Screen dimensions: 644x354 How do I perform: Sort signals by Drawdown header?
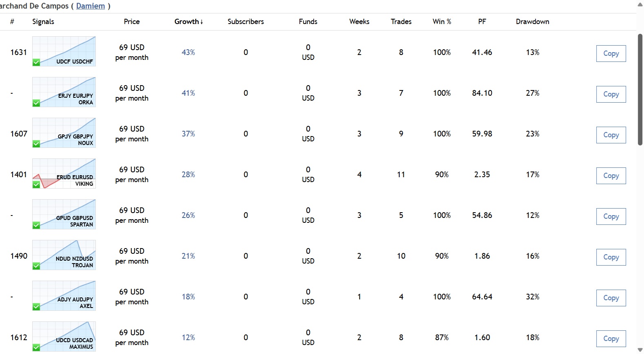(x=532, y=22)
